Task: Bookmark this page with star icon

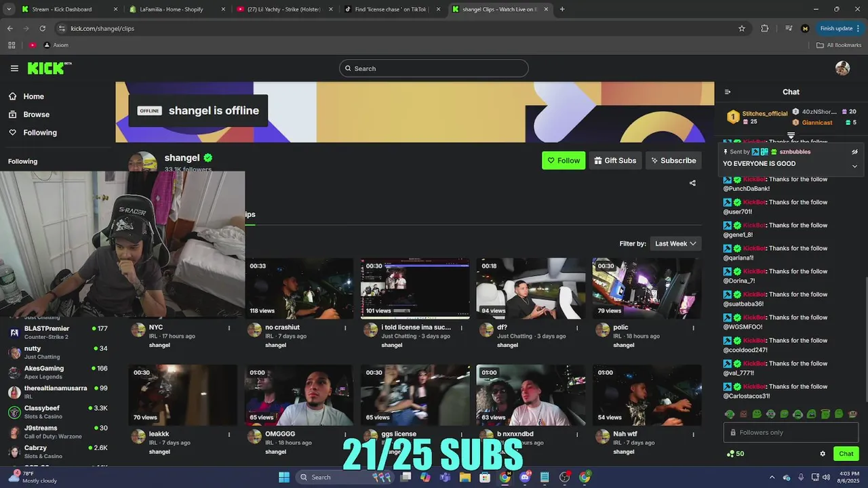Action: coord(742,28)
